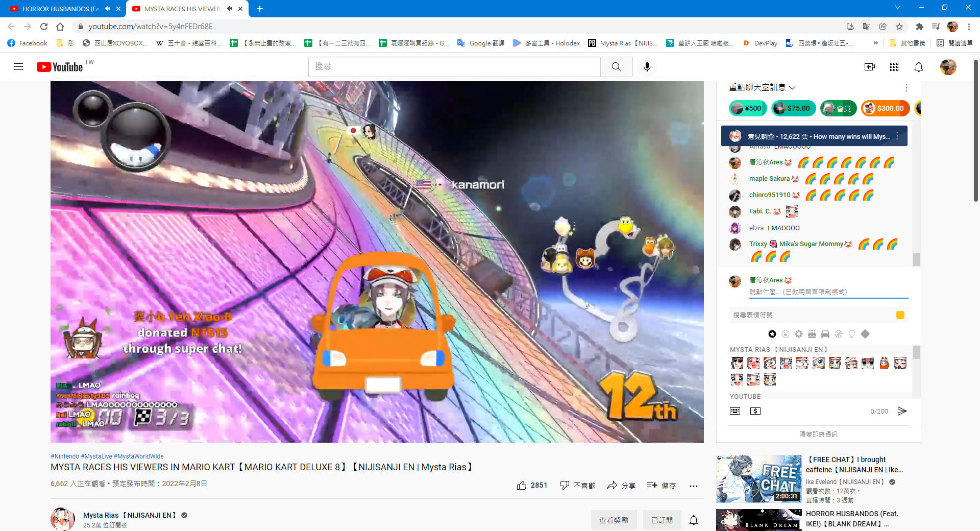Open the 多窗工具 - Holodex bookmark
The width and height of the screenshot is (980, 531).
tap(546, 43)
